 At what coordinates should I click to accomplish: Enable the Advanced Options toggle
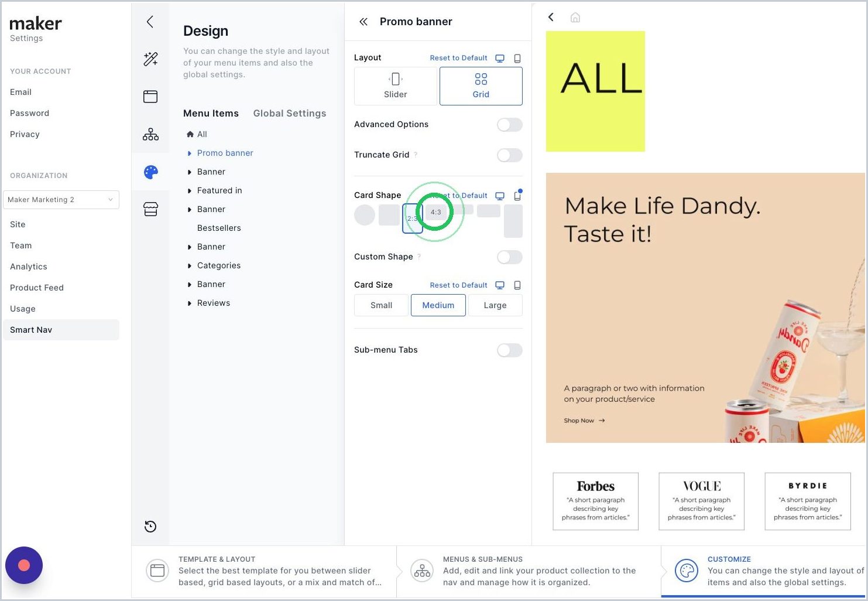[509, 125]
